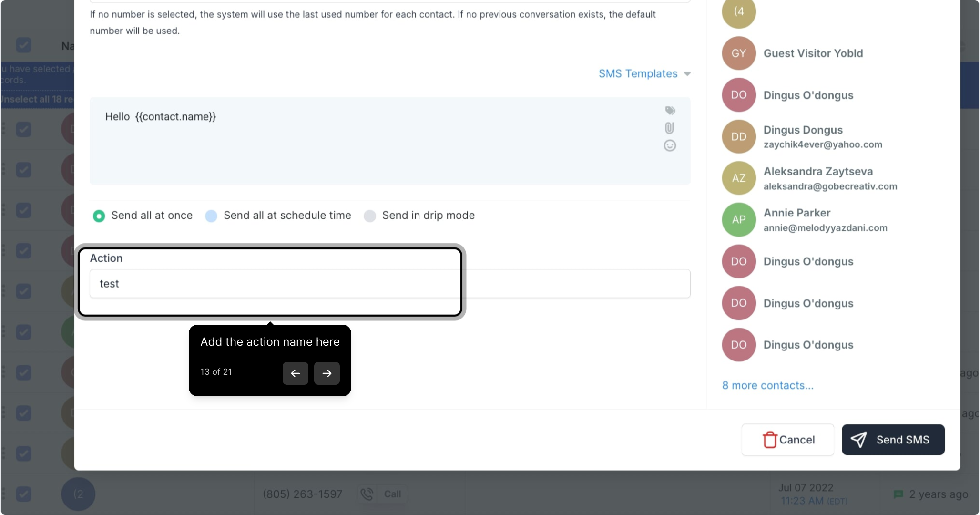Screen dimensions: 980x515
Task: Click the DD avatar for Dingus Dongus
Action: point(738,137)
